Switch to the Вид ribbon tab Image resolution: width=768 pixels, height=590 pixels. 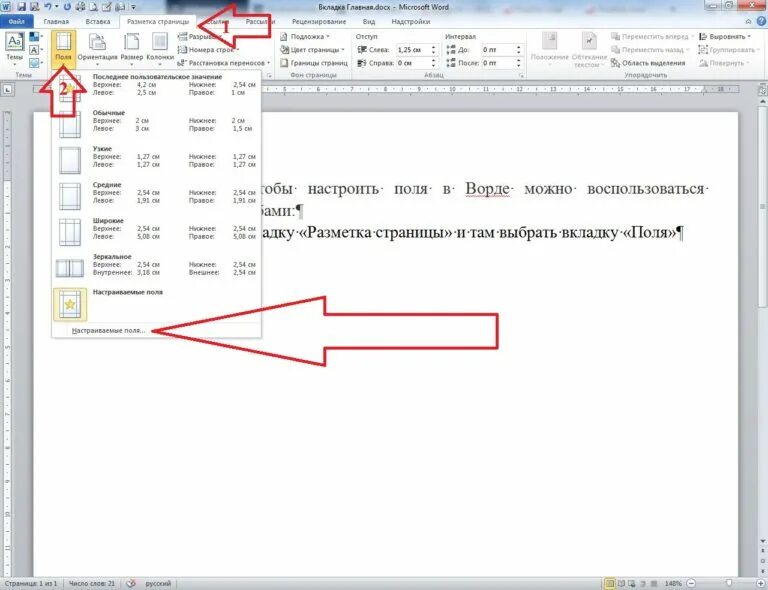click(369, 22)
